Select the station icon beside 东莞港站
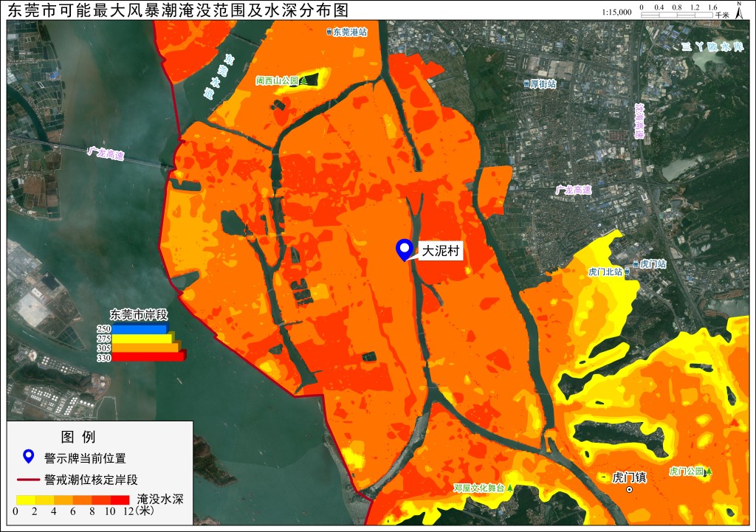This screenshot has width=756, height=532. pos(329,32)
